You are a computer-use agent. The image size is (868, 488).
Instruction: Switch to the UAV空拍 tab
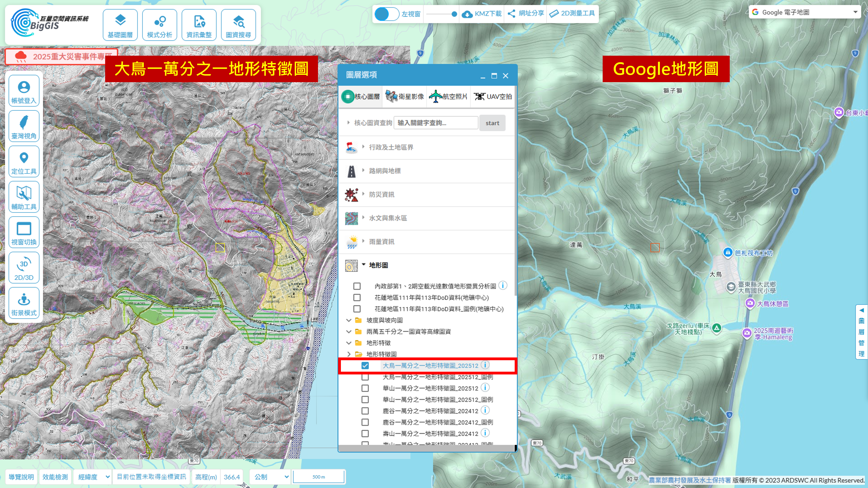click(x=492, y=97)
